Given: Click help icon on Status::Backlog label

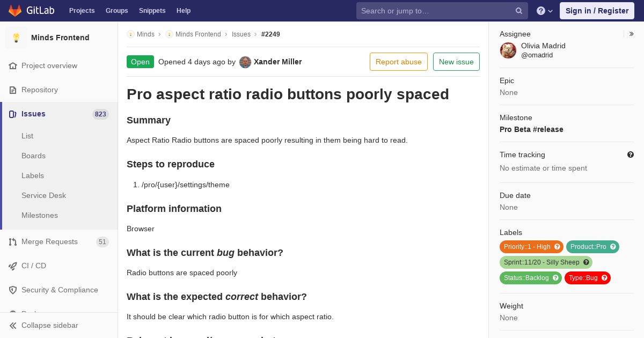Looking at the screenshot, I should (555, 278).
